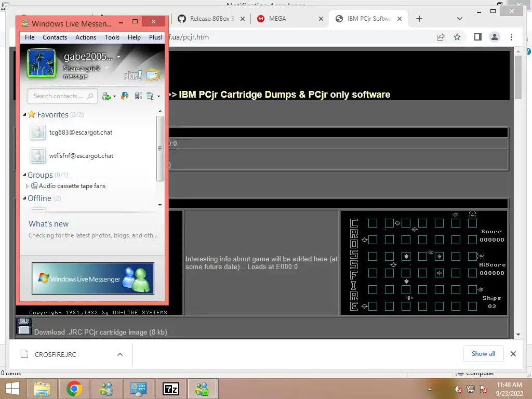Image resolution: width=532 pixels, height=399 pixels.
Task: Click avatar beside wtfisfnf@escargot.chat
Action: tap(37, 156)
